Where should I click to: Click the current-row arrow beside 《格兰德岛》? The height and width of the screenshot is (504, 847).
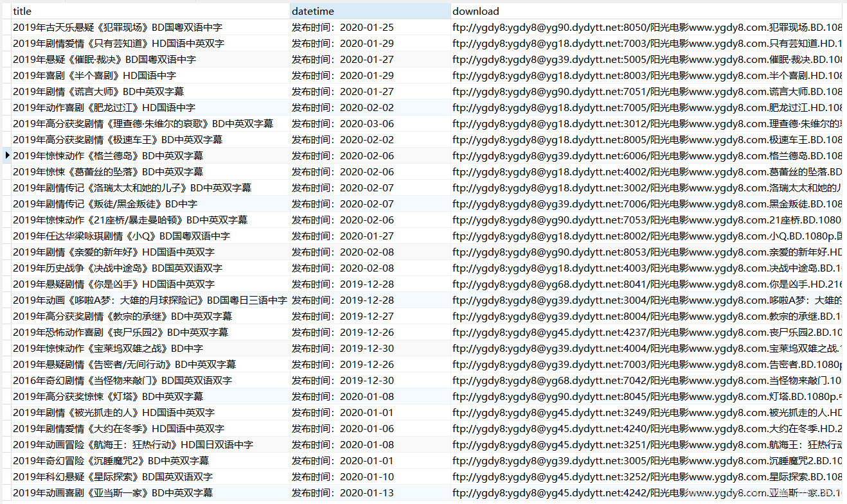pyautogui.click(x=7, y=155)
